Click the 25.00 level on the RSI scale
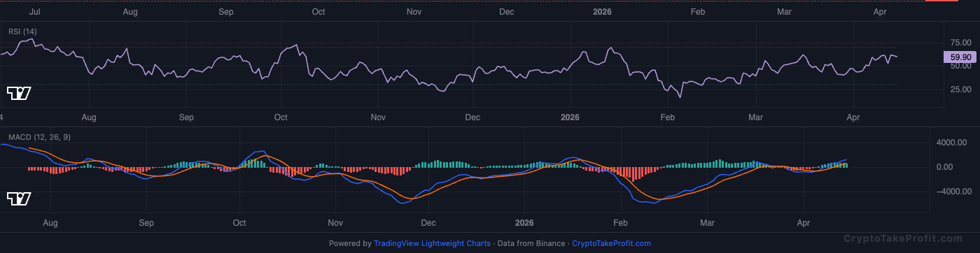This screenshot has width=980, height=253. pyautogui.click(x=960, y=89)
